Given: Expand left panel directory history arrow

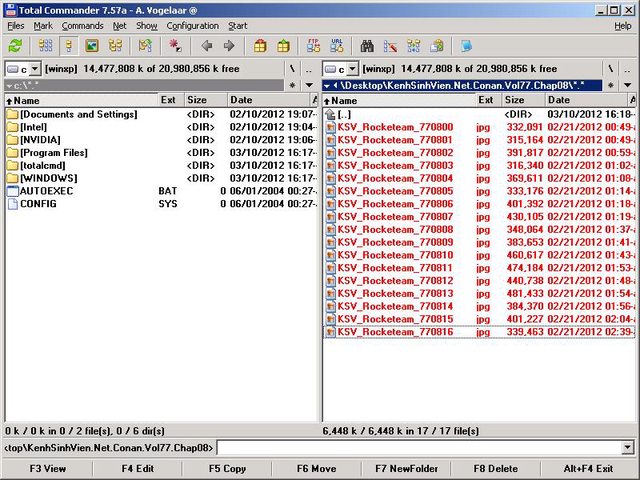Looking at the screenshot, I should 309,85.
